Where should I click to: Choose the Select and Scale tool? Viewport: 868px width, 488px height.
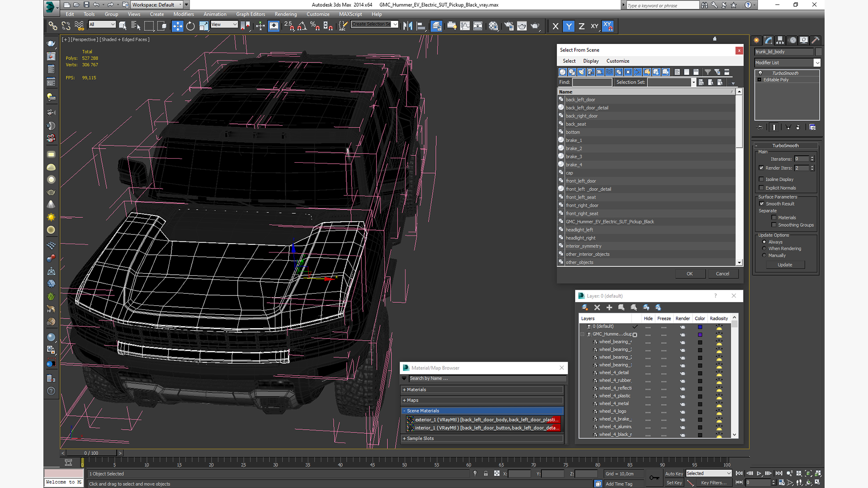(x=203, y=26)
